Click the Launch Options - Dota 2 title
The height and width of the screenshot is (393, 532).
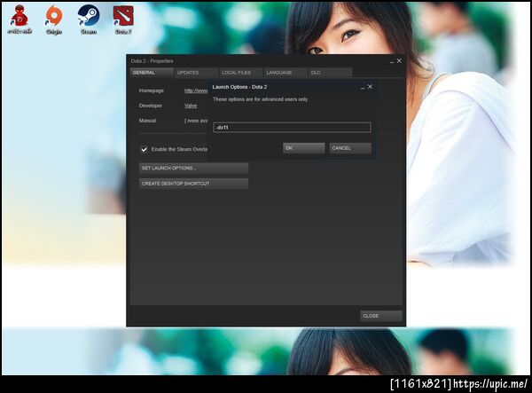coord(239,87)
